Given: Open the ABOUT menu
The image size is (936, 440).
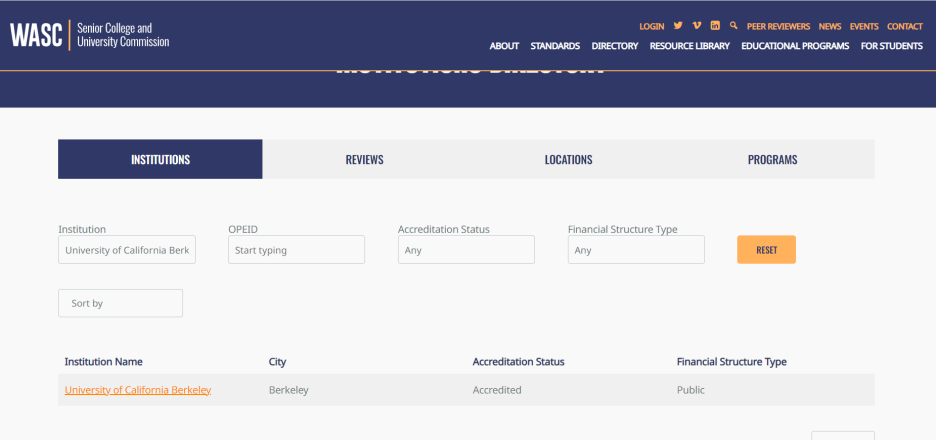Looking at the screenshot, I should click(x=504, y=46).
